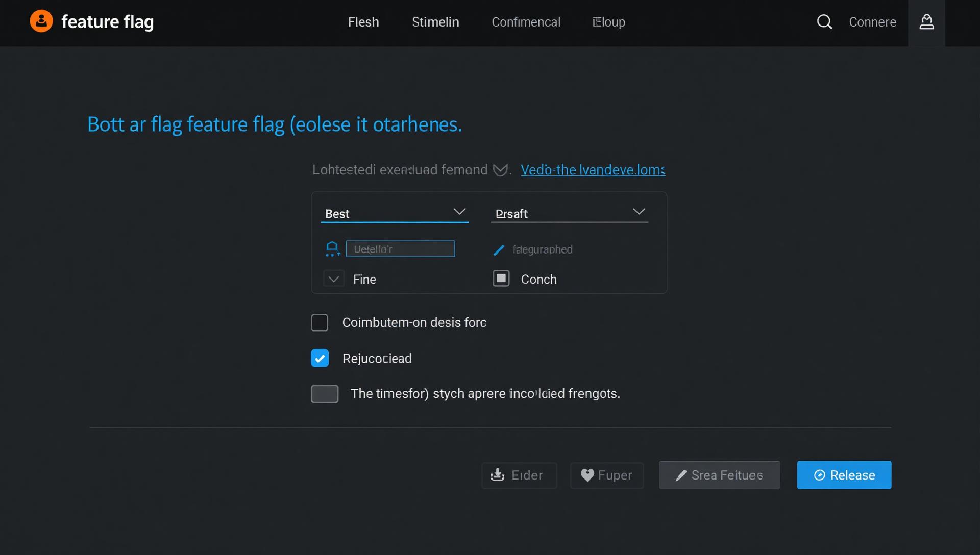Open the Eloup nav item

click(608, 22)
